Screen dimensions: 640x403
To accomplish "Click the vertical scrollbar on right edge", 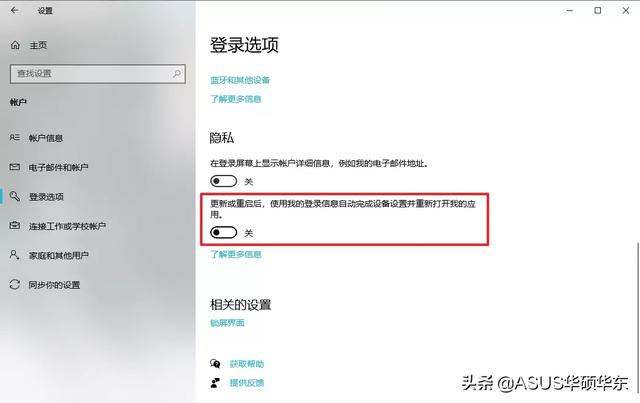I will (x=638, y=318).
